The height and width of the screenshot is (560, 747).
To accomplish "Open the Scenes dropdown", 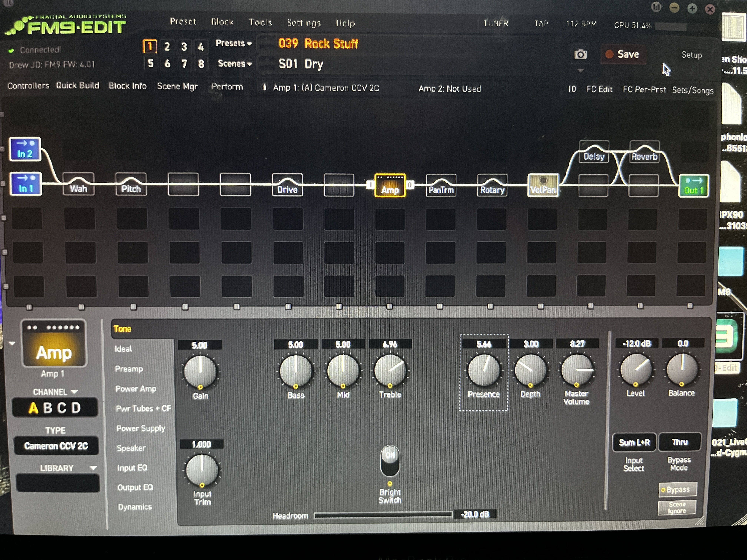I will click(235, 64).
